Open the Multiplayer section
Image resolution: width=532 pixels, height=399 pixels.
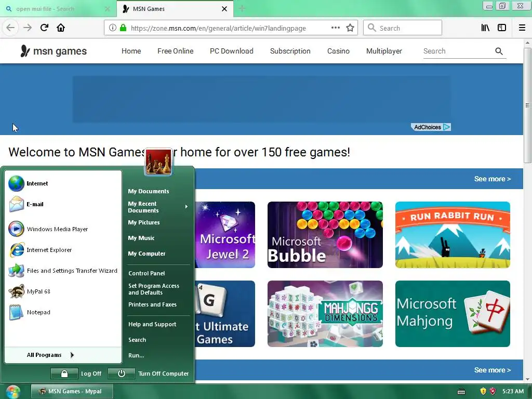[x=384, y=51]
